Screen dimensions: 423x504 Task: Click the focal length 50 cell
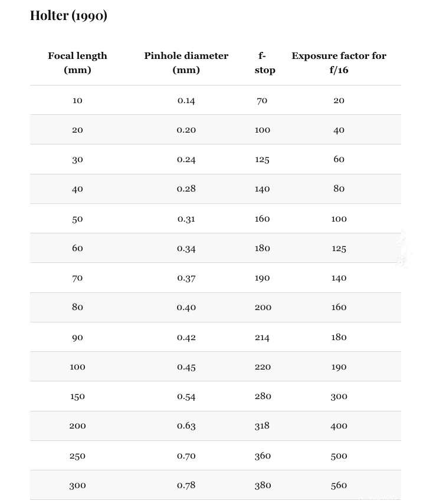[x=77, y=219]
